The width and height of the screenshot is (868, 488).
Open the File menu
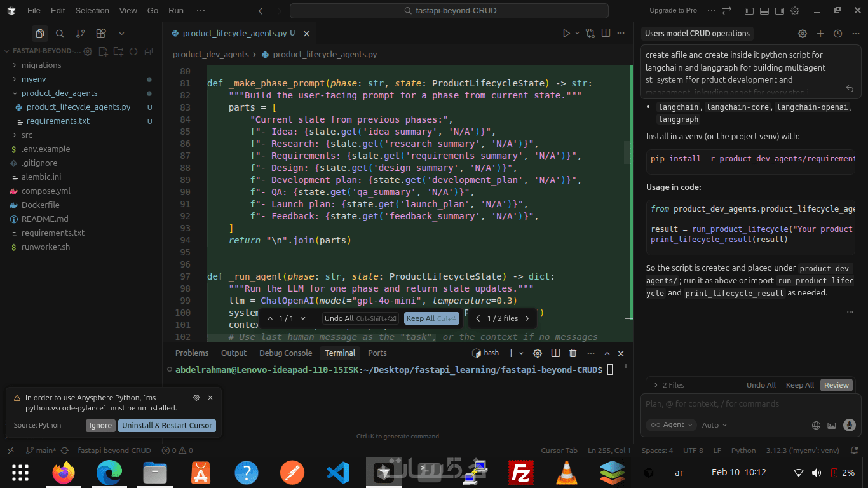click(x=34, y=11)
